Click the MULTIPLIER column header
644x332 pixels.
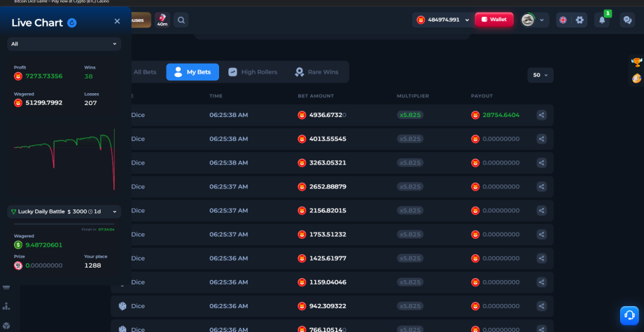[x=413, y=96]
